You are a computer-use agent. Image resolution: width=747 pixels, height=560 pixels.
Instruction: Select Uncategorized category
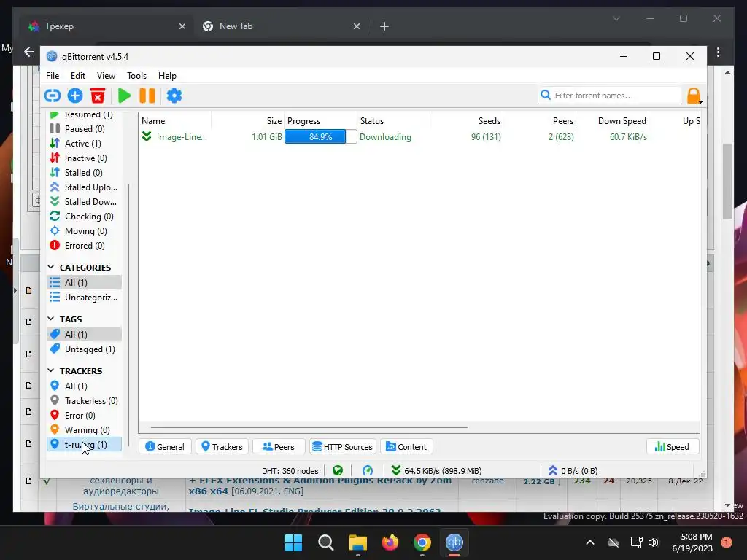pos(85,297)
